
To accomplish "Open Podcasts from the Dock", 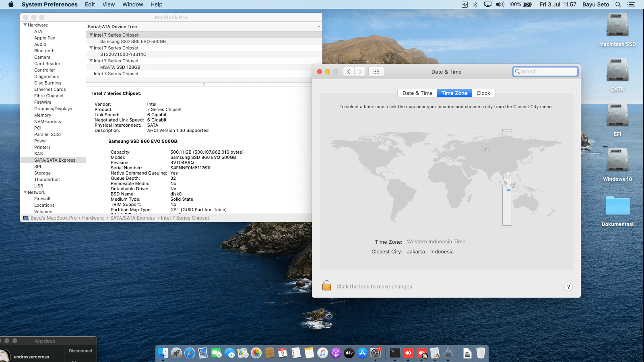I will 336,353.
